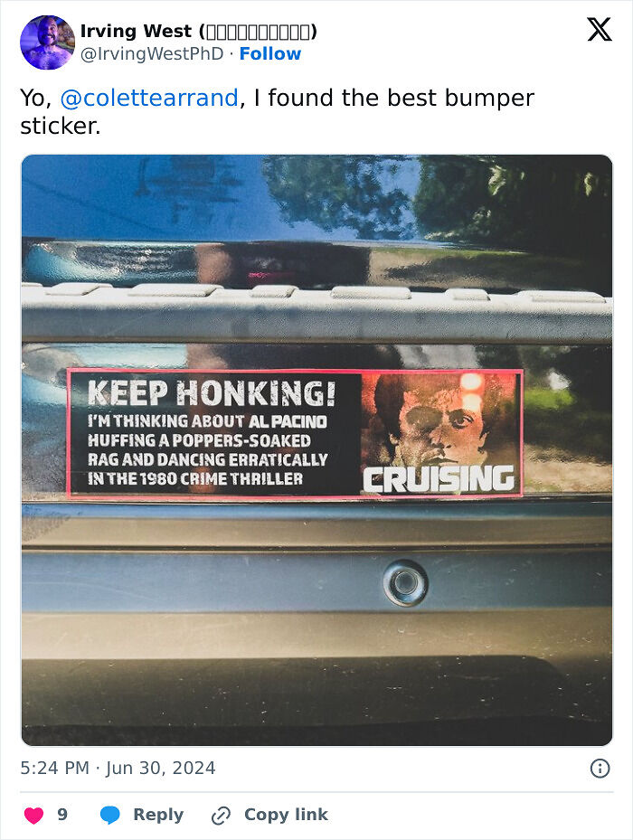The width and height of the screenshot is (633, 840).
Task: Click the round parking sensor in the photo
Action: tap(405, 583)
